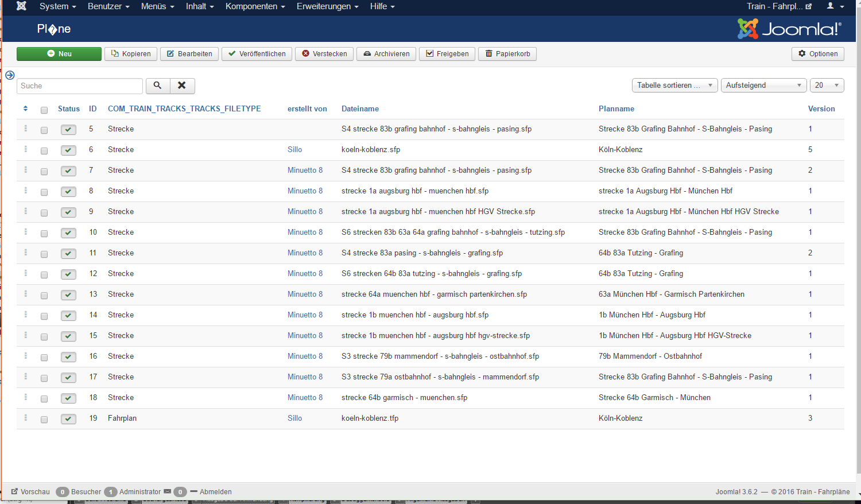Sort table by Dateiname column header
The height and width of the screenshot is (504, 861).
click(360, 108)
